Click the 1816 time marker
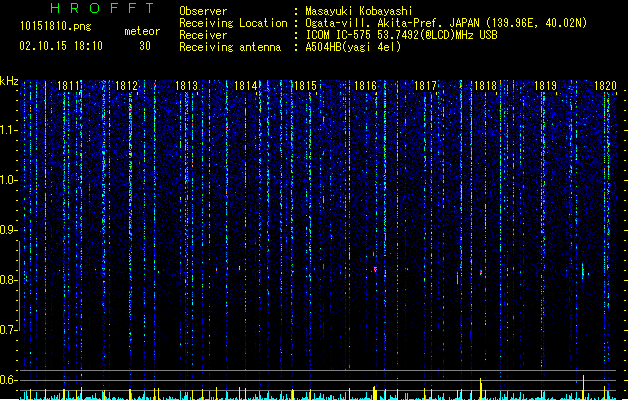 365,86
